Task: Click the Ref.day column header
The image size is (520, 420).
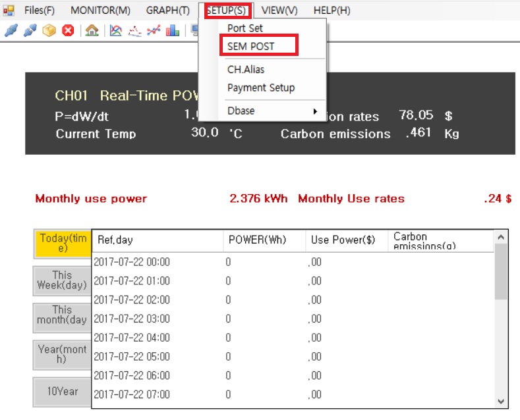Action: coord(158,240)
